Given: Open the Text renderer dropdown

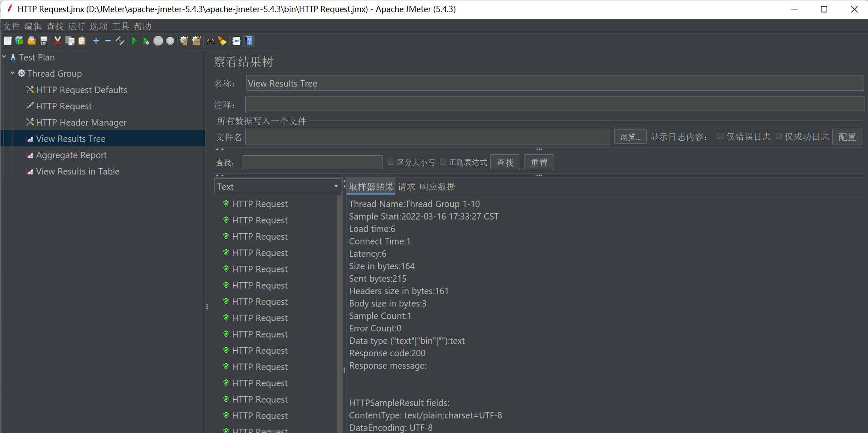Looking at the screenshot, I should point(278,186).
